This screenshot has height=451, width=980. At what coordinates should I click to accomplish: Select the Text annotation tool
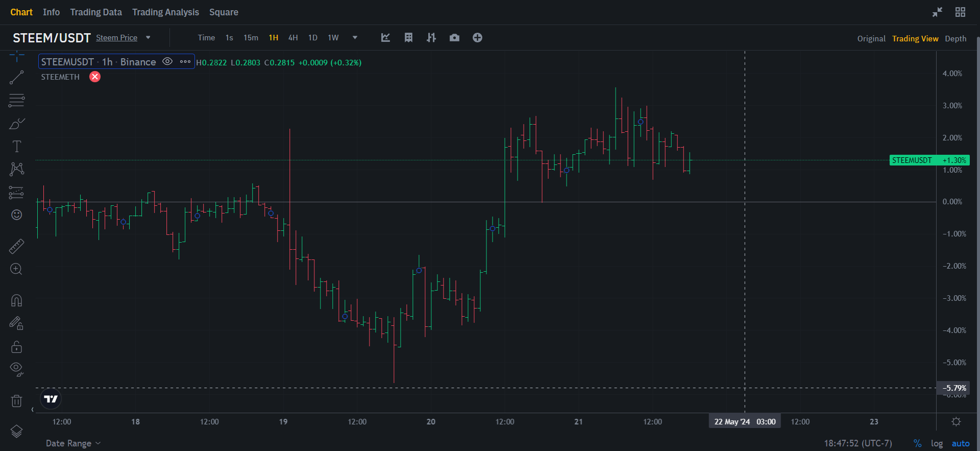tap(16, 147)
